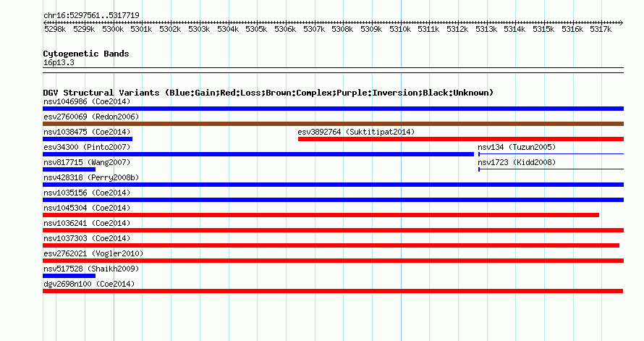
Task: Select the blue esv34300 gain bar
Action: pyautogui.click(x=258, y=154)
